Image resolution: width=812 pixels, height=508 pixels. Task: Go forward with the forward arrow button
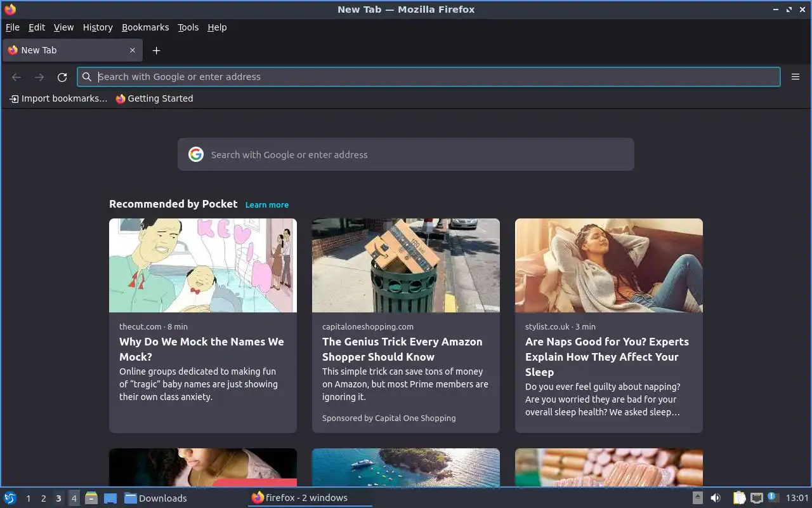(39, 77)
